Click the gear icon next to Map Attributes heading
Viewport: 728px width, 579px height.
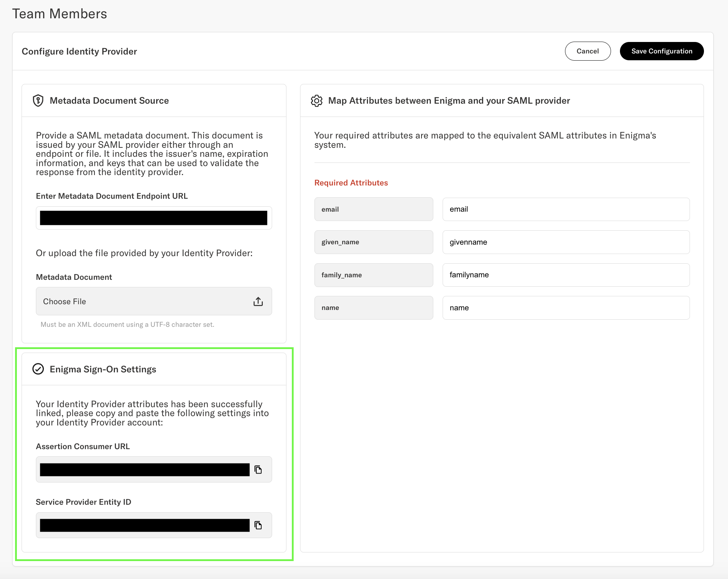(317, 100)
